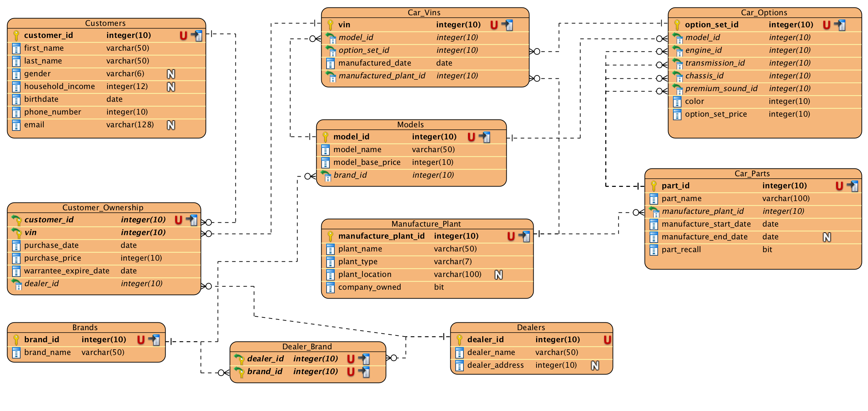Screen dimensions: 868x411
Task: Click the key icon of brand_id in Dealer_Brand
Action: coord(239,372)
